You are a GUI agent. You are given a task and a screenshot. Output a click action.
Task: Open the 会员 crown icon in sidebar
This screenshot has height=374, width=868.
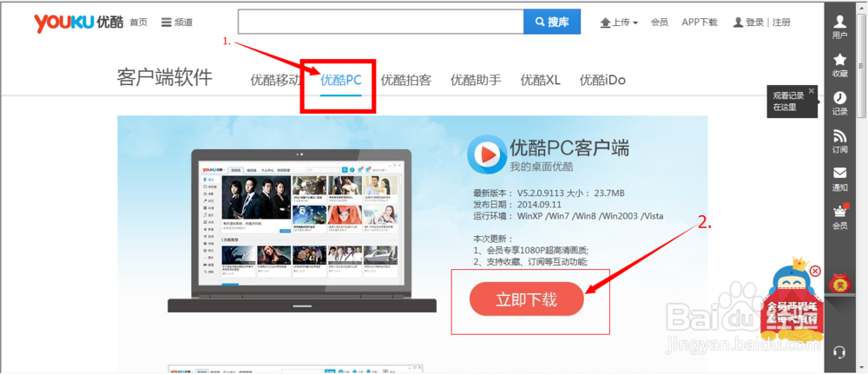[x=839, y=217]
